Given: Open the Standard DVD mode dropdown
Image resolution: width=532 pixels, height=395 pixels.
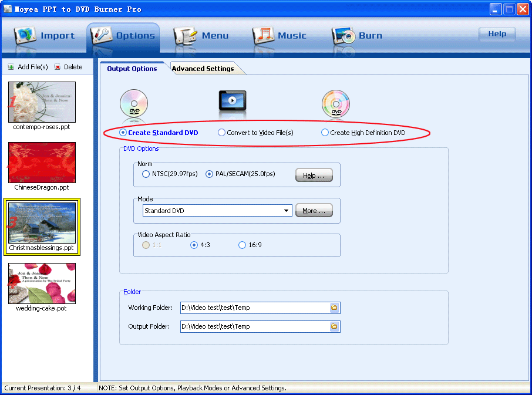Looking at the screenshot, I should (285, 210).
